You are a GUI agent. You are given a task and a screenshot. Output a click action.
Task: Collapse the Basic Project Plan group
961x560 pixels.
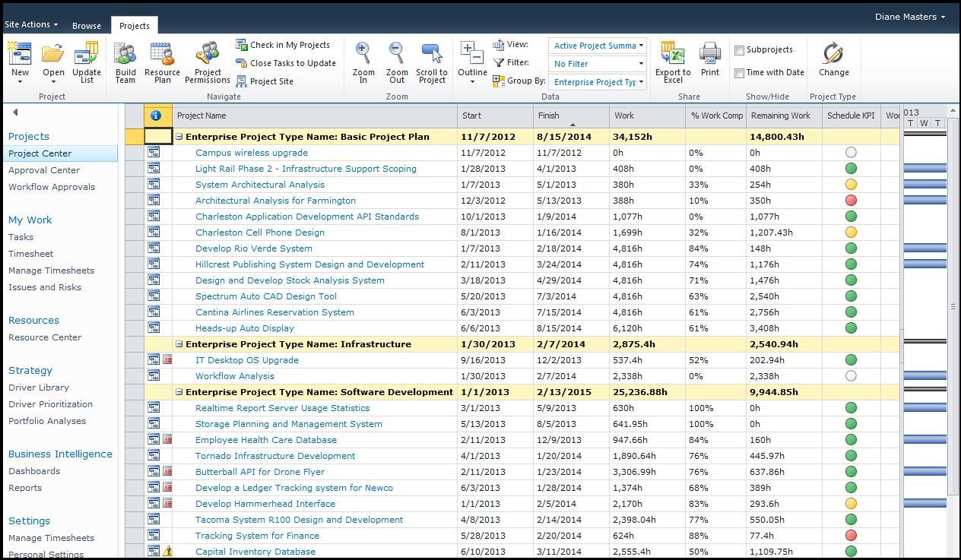[179, 137]
